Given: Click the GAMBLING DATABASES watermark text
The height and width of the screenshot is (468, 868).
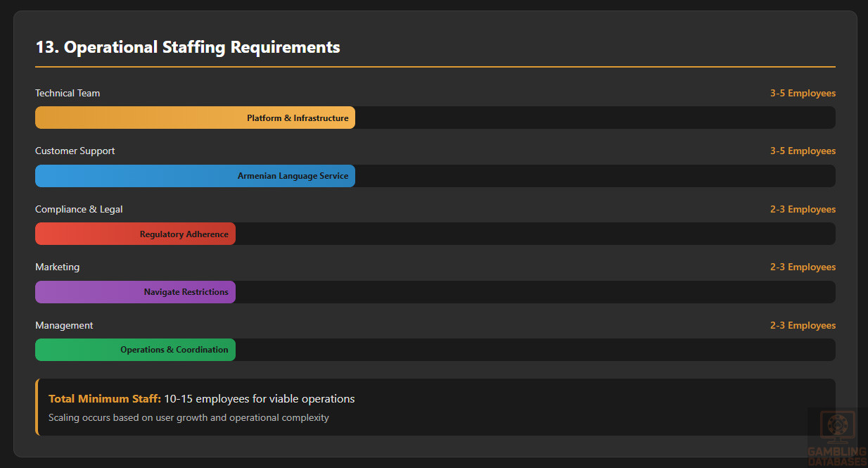Looking at the screenshot, I should [837, 457].
